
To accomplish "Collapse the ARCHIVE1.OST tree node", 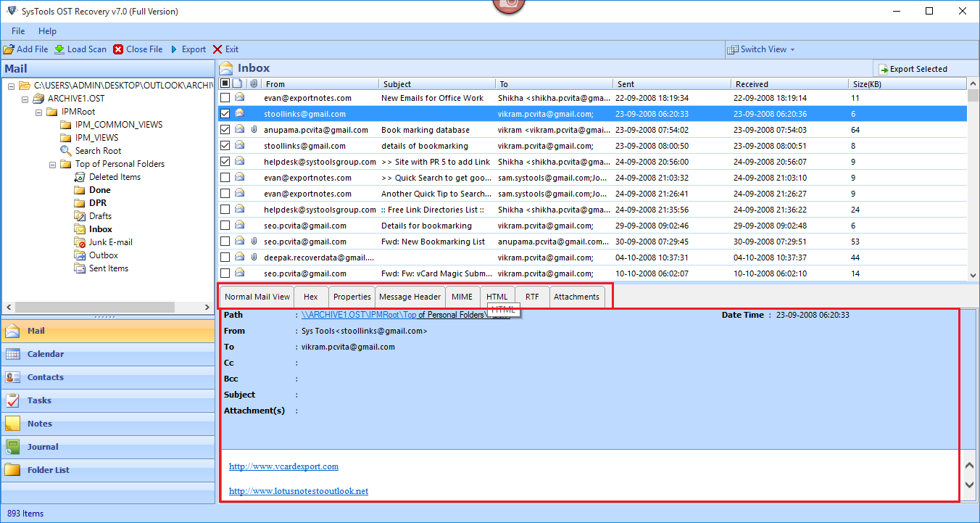I will point(25,99).
